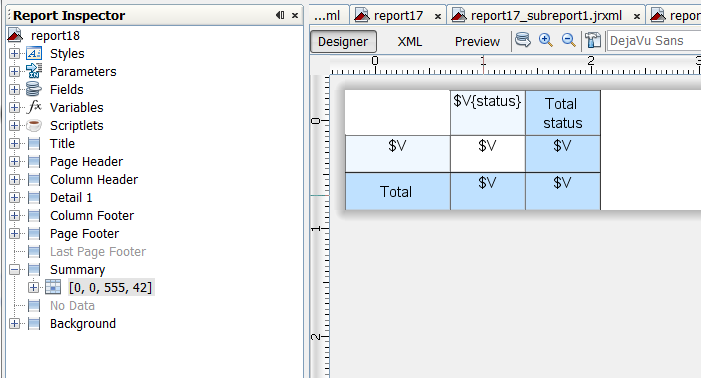Screen dimensions: 701x378
Task: Close the report17_subreport1.jrxml tab
Action: tap(637, 17)
